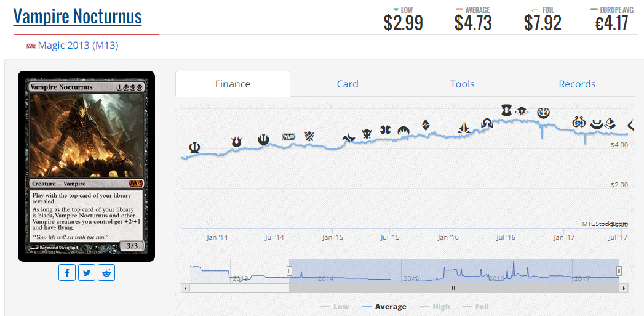Show the Foil price series in legend
Image resolution: width=644 pixels, height=316 pixels.
point(476,306)
